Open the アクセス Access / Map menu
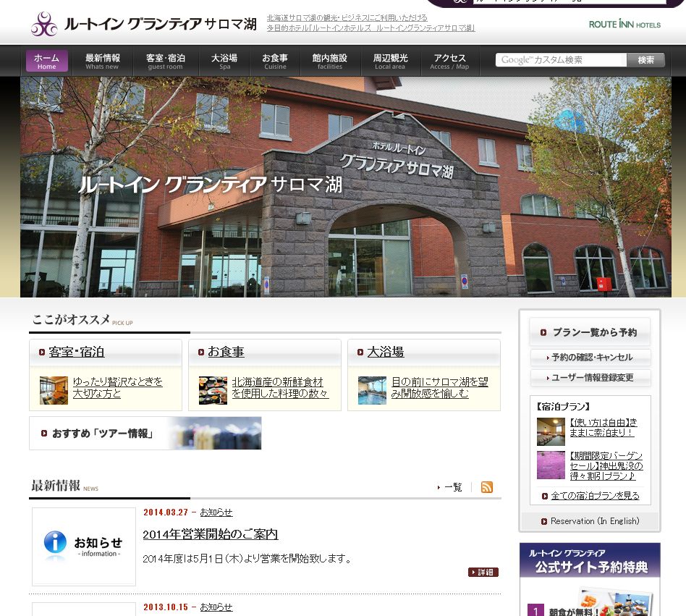 (x=449, y=61)
